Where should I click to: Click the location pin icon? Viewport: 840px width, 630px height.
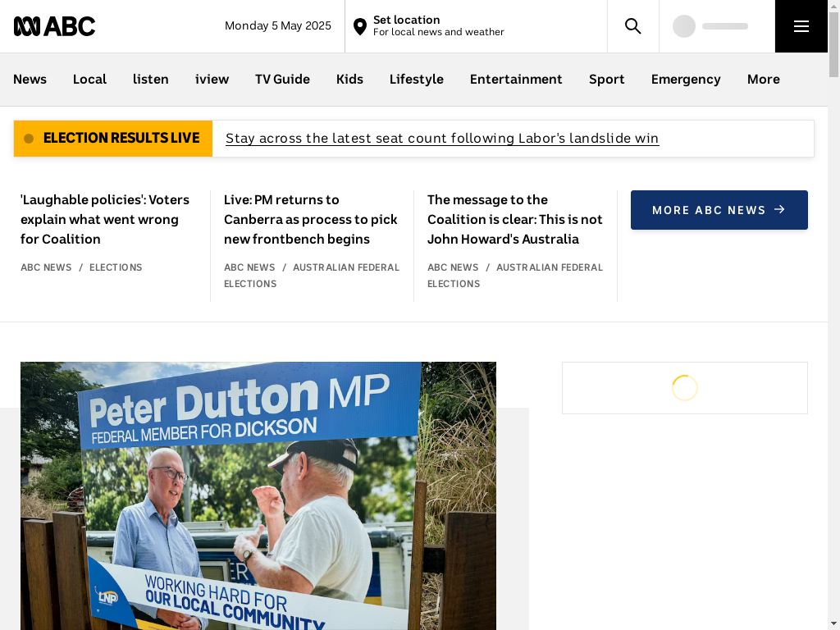(x=360, y=26)
